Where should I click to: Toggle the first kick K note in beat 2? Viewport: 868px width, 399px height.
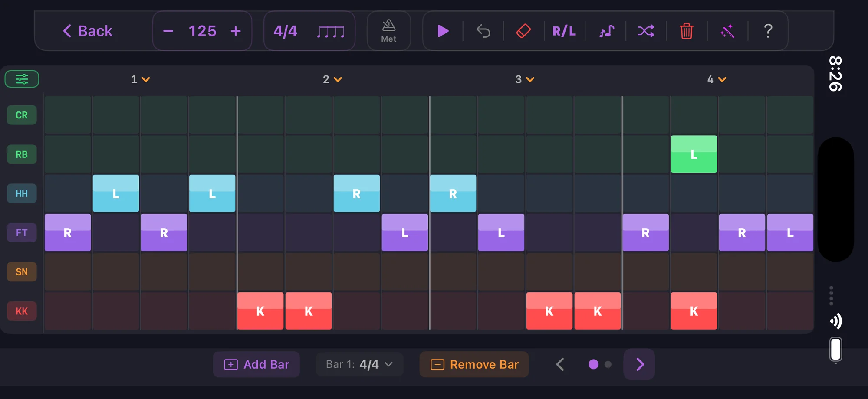260,311
